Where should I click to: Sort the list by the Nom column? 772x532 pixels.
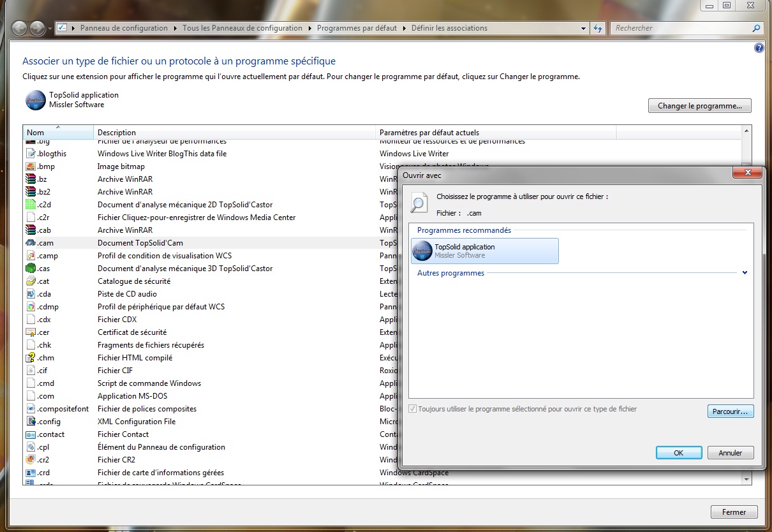point(58,132)
